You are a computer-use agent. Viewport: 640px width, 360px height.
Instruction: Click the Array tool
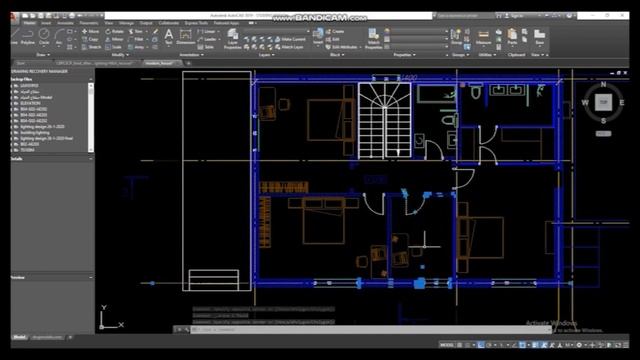click(x=136, y=47)
